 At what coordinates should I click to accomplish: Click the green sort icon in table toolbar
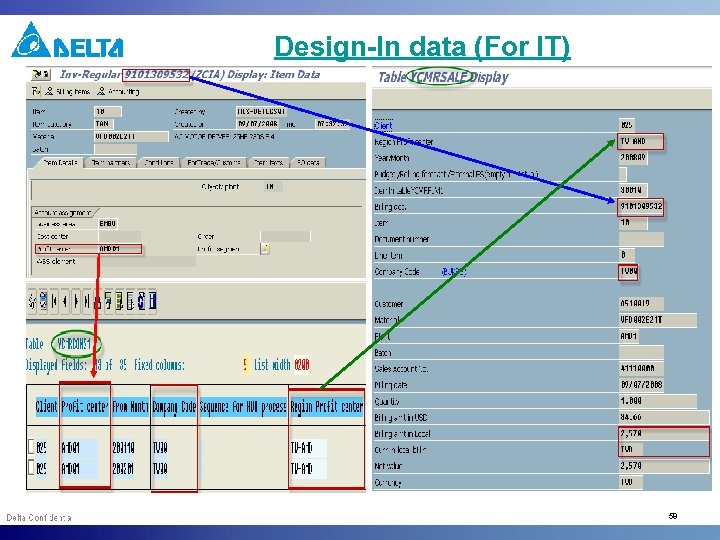click(x=108, y=301)
